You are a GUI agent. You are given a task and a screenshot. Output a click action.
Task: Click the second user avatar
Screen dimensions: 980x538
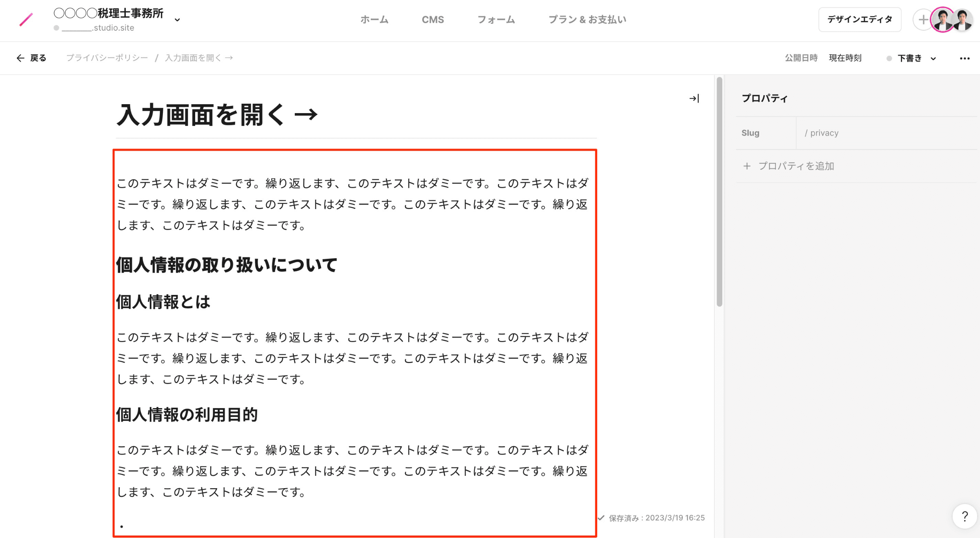tap(964, 20)
